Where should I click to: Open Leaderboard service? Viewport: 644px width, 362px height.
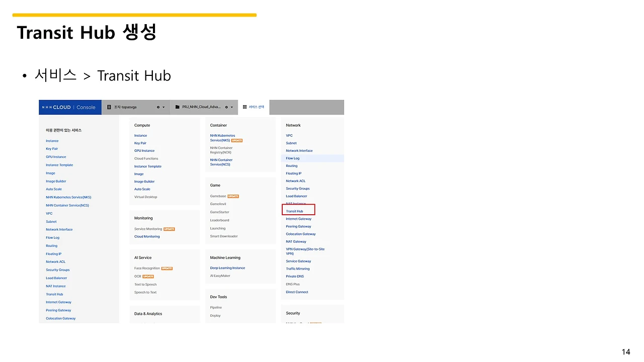(220, 220)
